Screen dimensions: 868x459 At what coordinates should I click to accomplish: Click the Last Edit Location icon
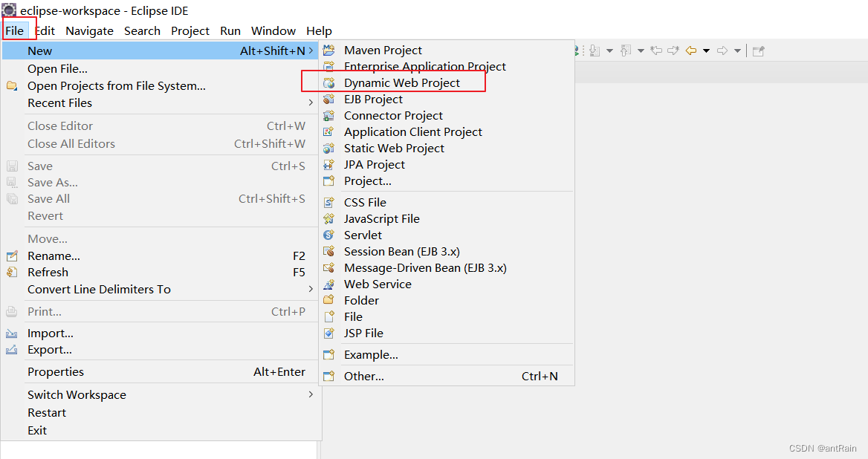pyautogui.click(x=656, y=51)
